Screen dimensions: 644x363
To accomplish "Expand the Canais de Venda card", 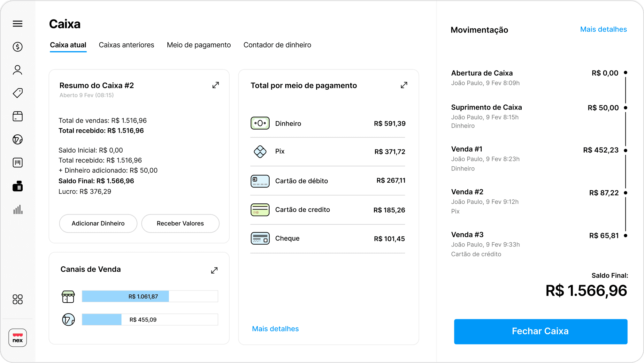I will click(x=214, y=270).
